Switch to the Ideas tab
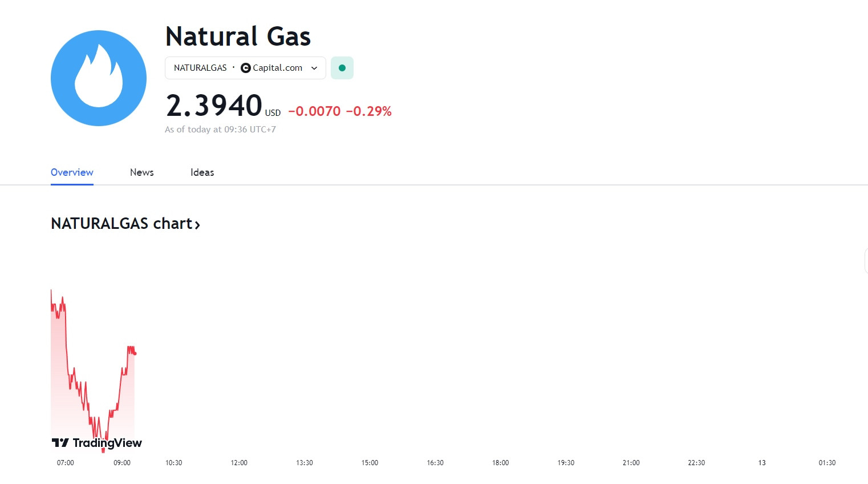Screen dimensions: 868x484 point(202,172)
